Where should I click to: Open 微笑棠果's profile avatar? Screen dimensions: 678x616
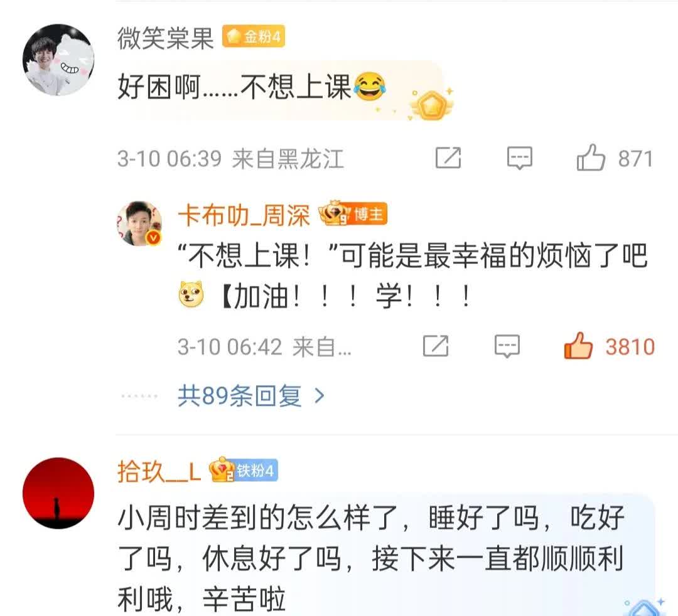[x=58, y=60]
